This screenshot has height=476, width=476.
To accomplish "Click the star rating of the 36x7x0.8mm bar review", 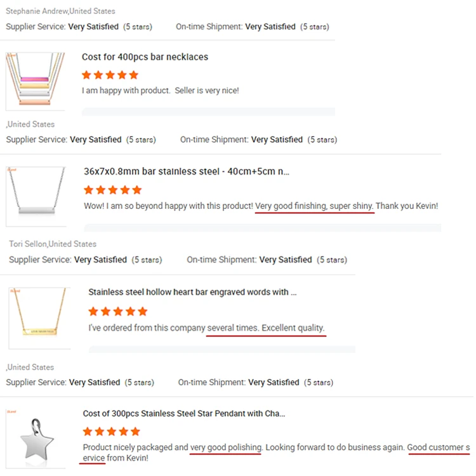I will point(112,190).
